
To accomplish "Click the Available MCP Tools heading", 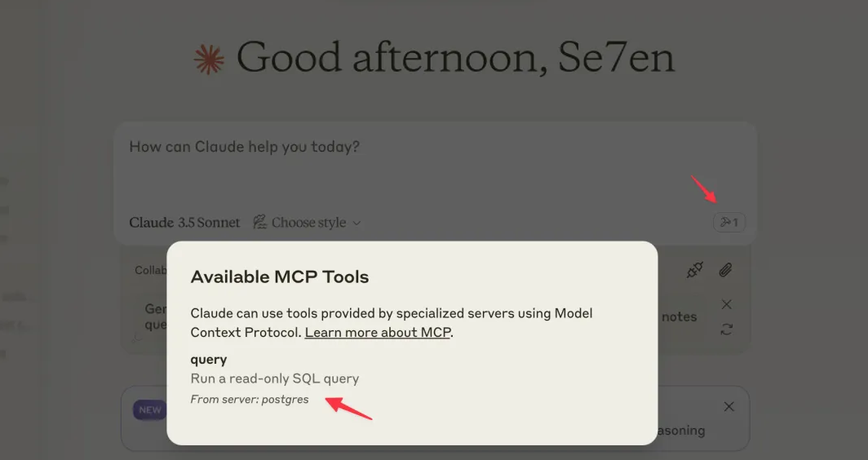I will click(280, 277).
